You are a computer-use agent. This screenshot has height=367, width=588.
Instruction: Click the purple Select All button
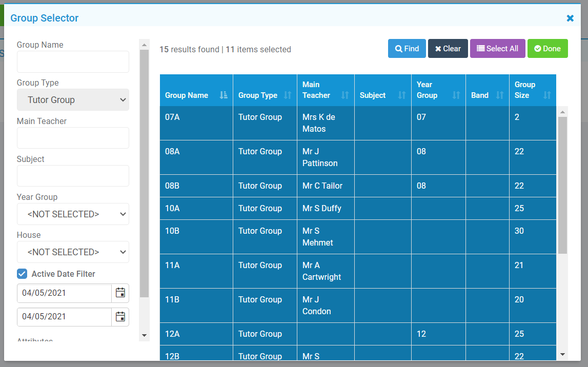pos(497,49)
